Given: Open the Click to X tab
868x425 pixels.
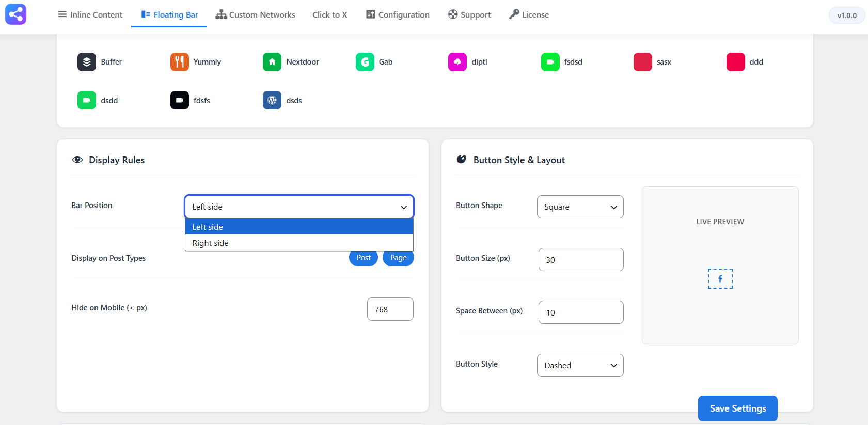Looking at the screenshot, I should coord(330,14).
